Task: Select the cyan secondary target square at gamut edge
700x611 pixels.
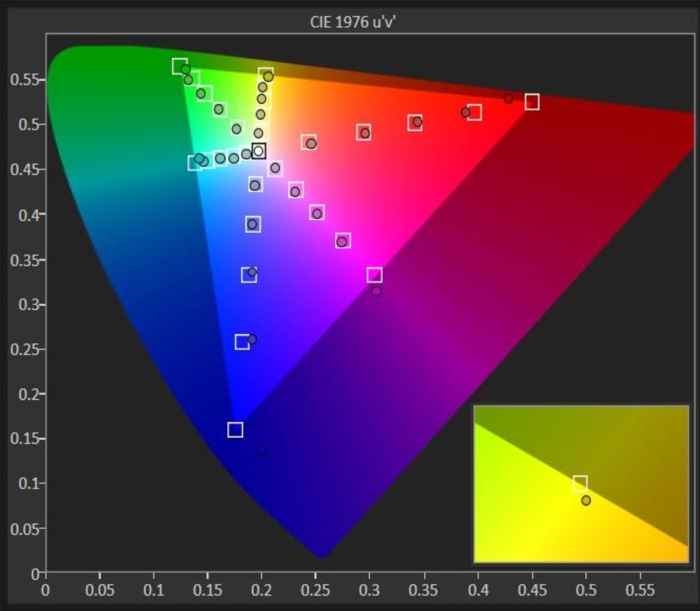Action: pyautogui.click(x=195, y=163)
